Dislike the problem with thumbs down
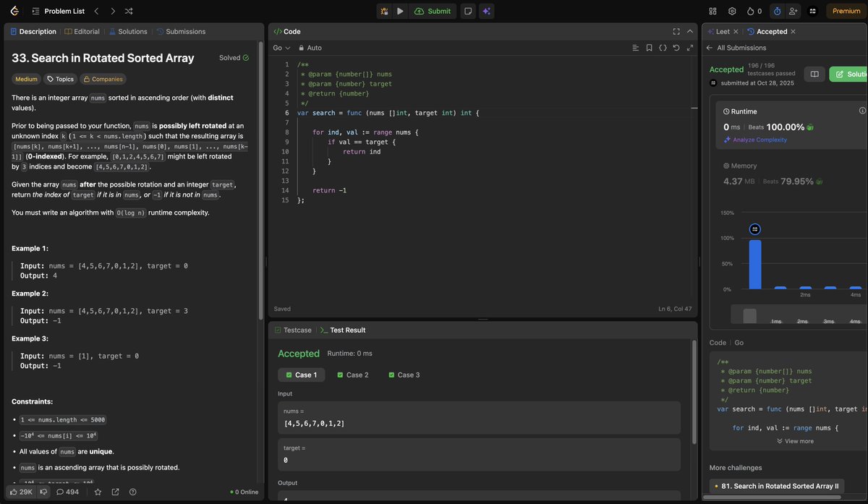The image size is (868, 504). coord(43,492)
